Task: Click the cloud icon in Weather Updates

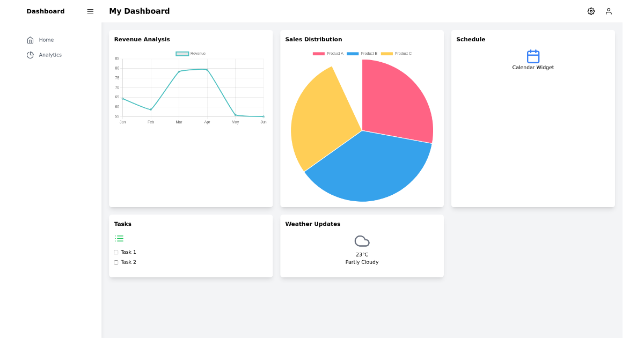Action: 362,241
